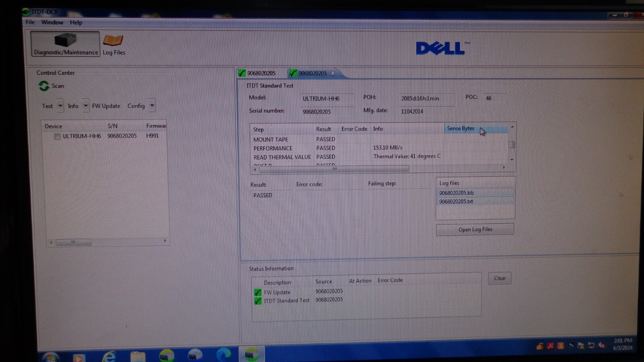Click the test results scroll down arrow
Viewport: 644px width, 362px height.
tap(512, 160)
